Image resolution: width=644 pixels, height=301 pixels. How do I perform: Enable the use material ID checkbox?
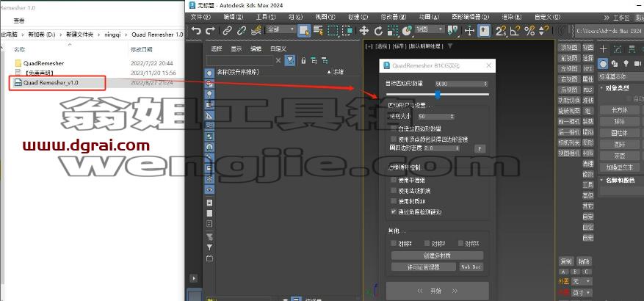tap(394, 201)
